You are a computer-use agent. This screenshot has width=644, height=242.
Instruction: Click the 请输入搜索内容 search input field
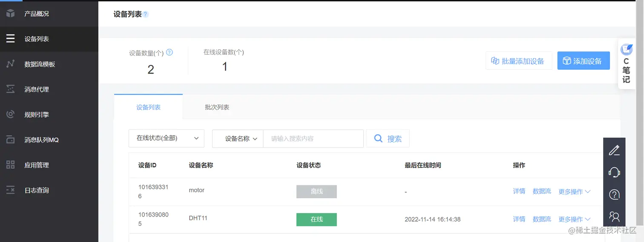pyautogui.click(x=313, y=138)
